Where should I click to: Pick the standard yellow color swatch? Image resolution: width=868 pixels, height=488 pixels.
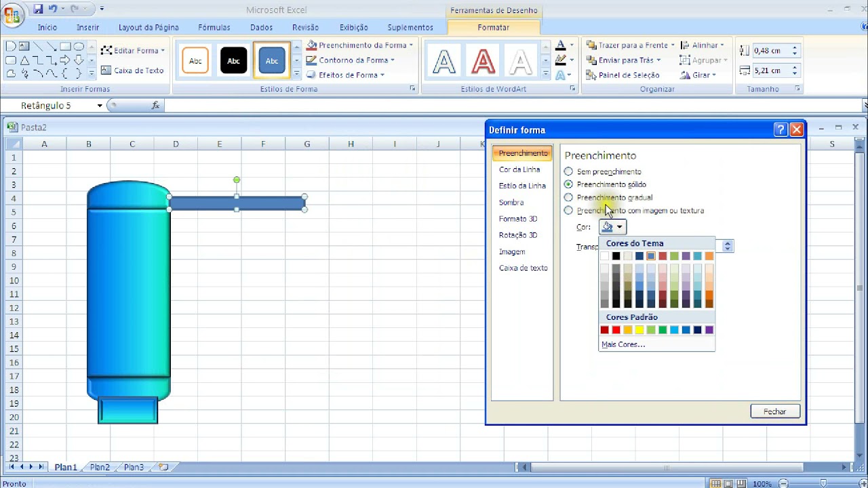pos(639,330)
